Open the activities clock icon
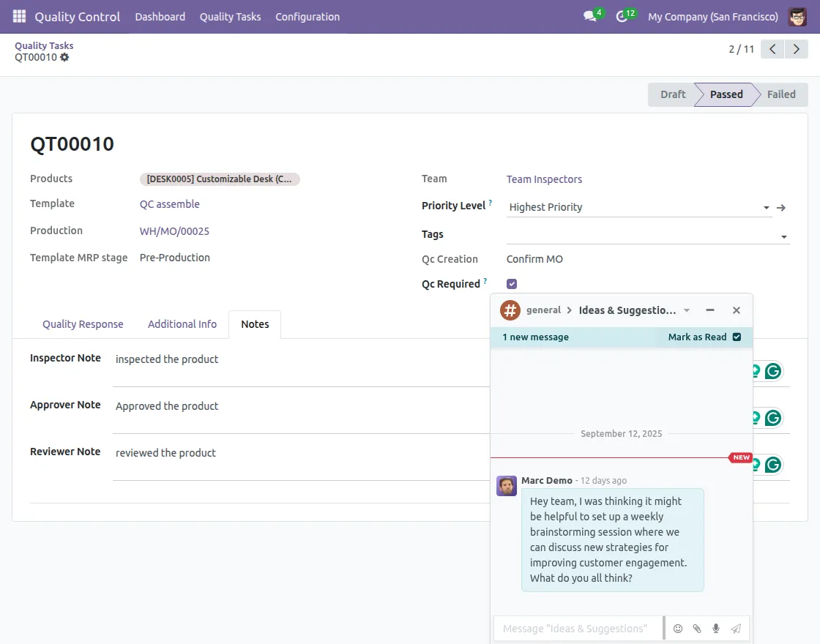Image resolution: width=820 pixels, height=644 pixels. point(622,16)
